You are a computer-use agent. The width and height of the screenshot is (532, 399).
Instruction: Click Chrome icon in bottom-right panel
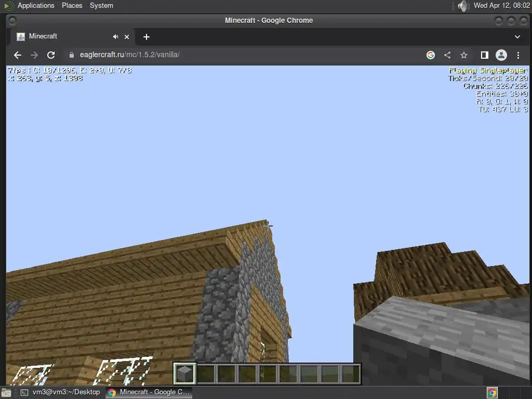(492, 393)
